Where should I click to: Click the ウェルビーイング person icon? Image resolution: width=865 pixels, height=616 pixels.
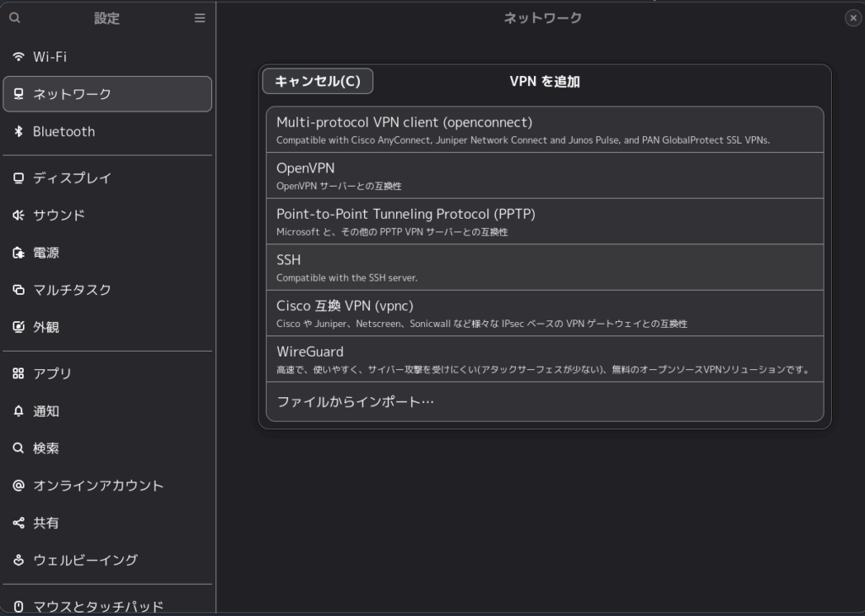click(x=19, y=560)
